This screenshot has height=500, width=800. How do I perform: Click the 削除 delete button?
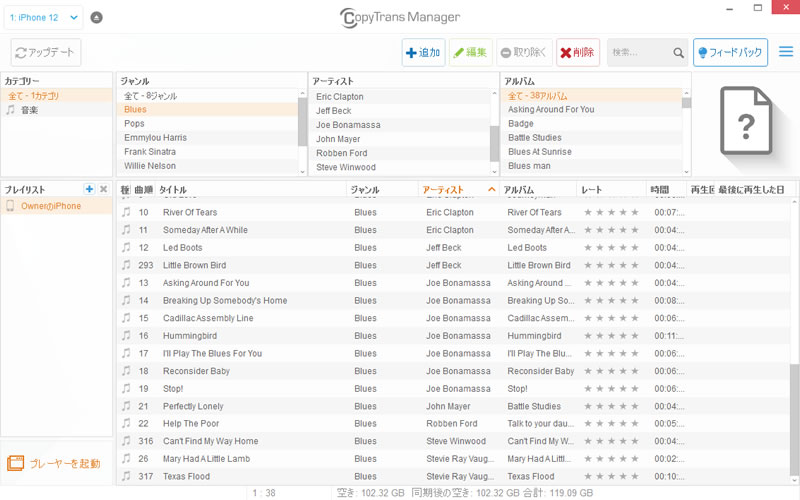[578, 52]
